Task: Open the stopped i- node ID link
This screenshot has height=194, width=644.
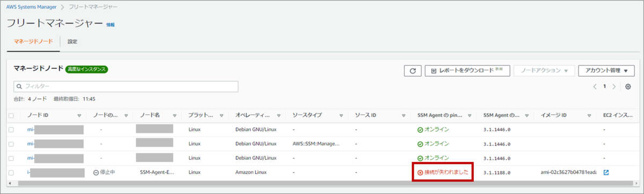Action: point(28,173)
